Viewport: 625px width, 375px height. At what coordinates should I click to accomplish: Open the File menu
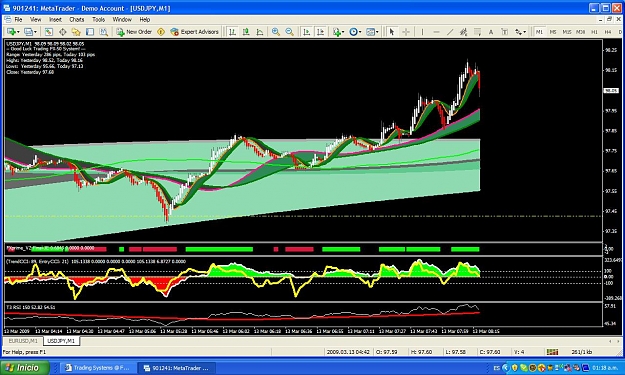pyautogui.click(x=18, y=20)
